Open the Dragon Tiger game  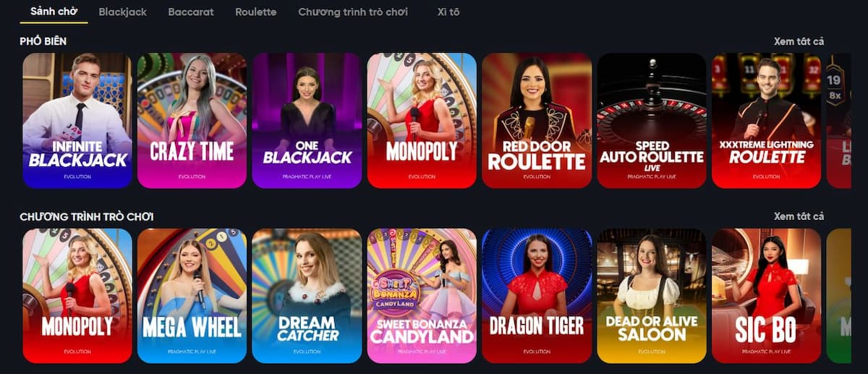[537, 296]
